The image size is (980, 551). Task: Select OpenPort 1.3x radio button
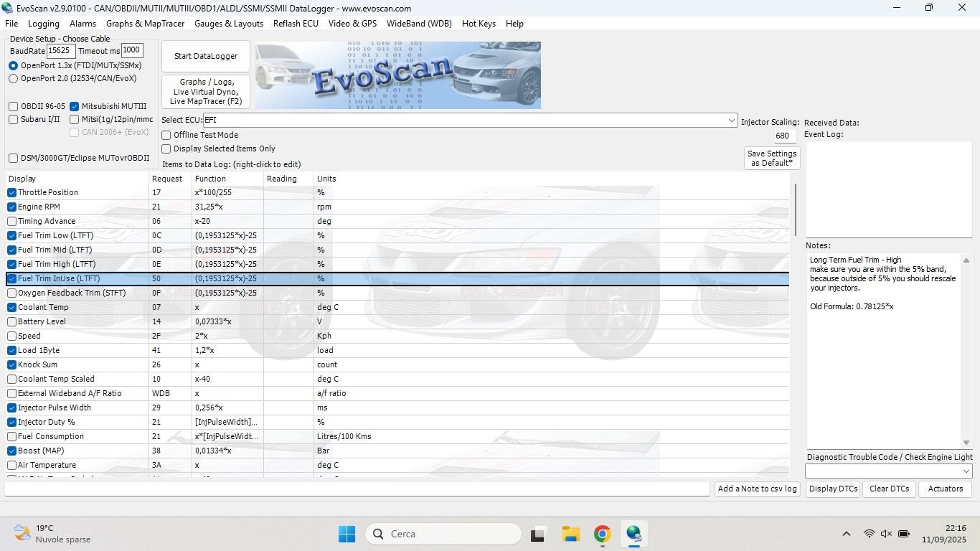14,65
